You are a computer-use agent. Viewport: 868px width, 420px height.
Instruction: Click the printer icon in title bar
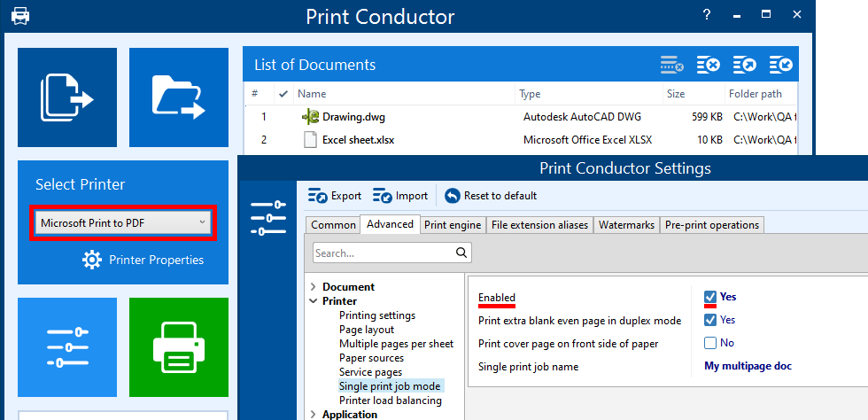(20, 16)
